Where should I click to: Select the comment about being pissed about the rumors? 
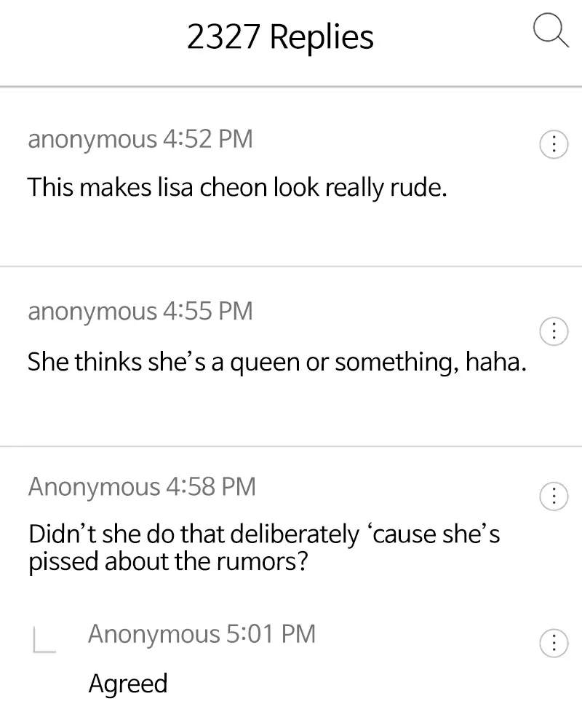click(x=263, y=548)
